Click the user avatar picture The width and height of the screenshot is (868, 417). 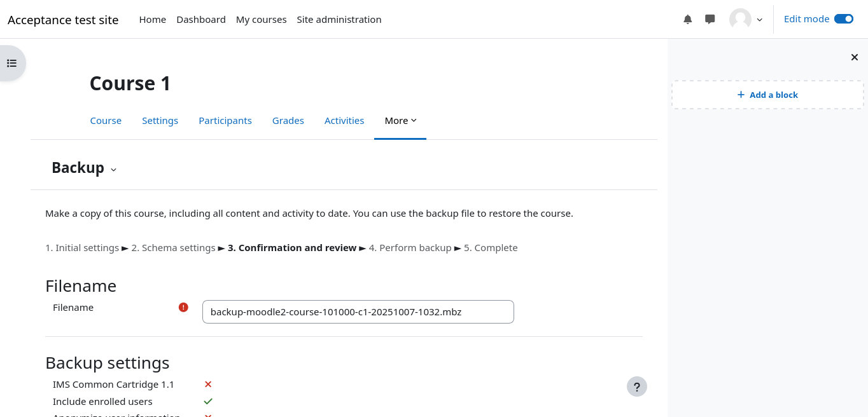coord(740,19)
